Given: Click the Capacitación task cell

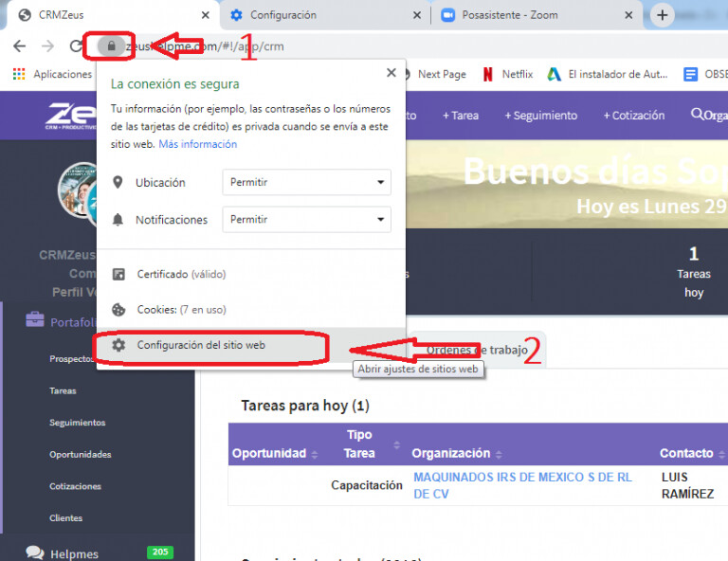Looking at the screenshot, I should click(366, 485).
